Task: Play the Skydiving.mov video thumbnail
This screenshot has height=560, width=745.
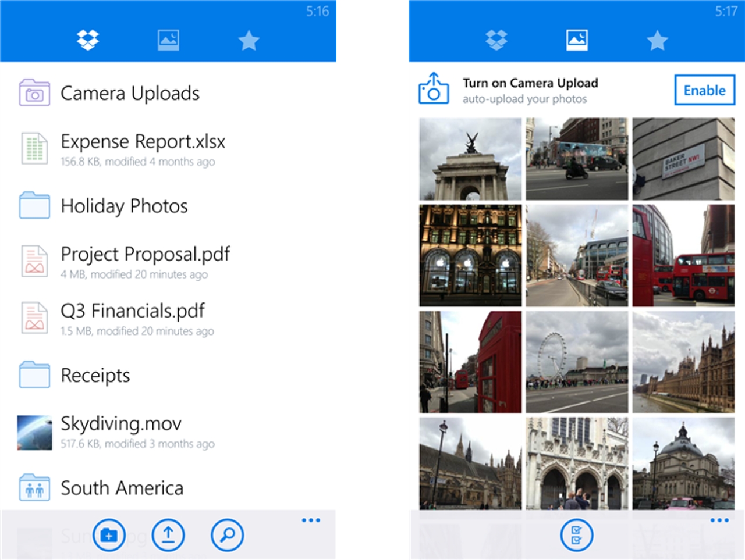Action: pos(34,432)
